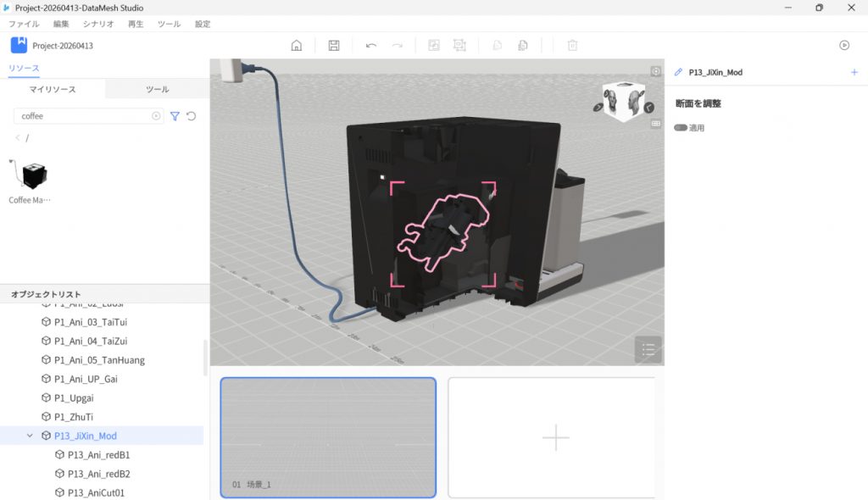Viewport: 868px width, 500px height.
Task: Select the 场景_1 scene thumbnail
Action: (x=328, y=437)
